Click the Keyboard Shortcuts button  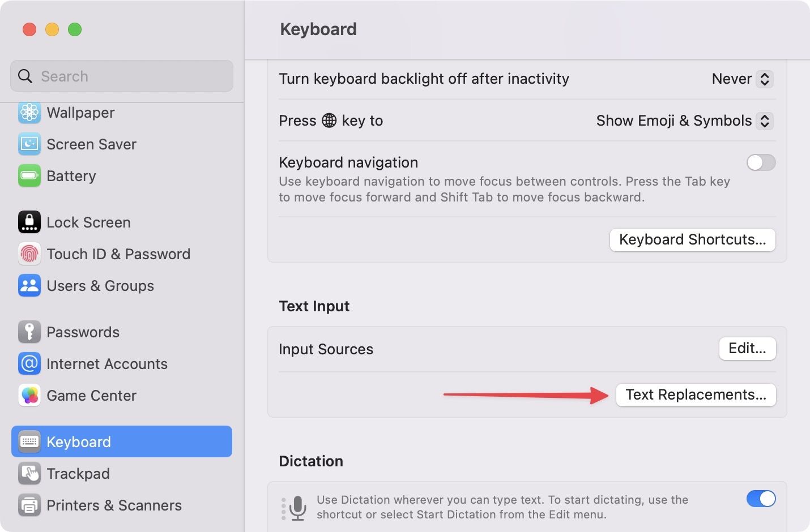692,240
